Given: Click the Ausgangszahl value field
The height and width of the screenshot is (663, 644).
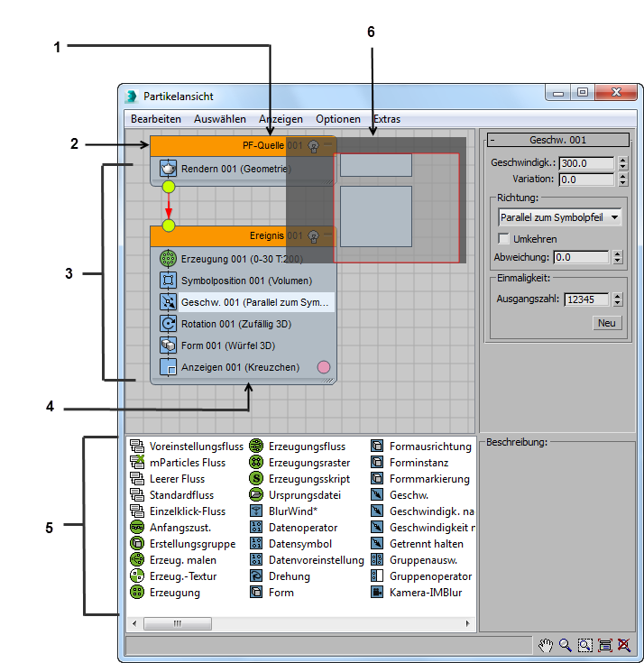Looking at the screenshot, I should [587, 299].
